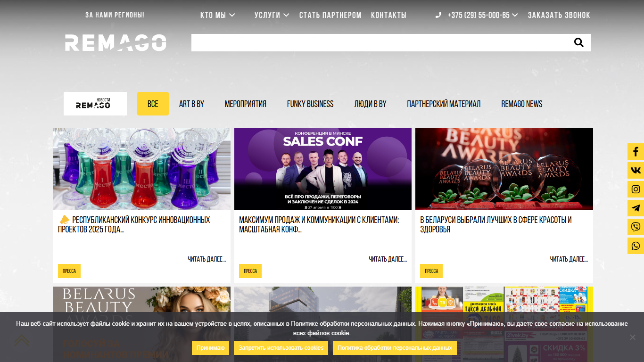The height and width of the screenshot is (362, 644).
Task: Select the ВСЕ category tab
Action: pyautogui.click(x=153, y=104)
